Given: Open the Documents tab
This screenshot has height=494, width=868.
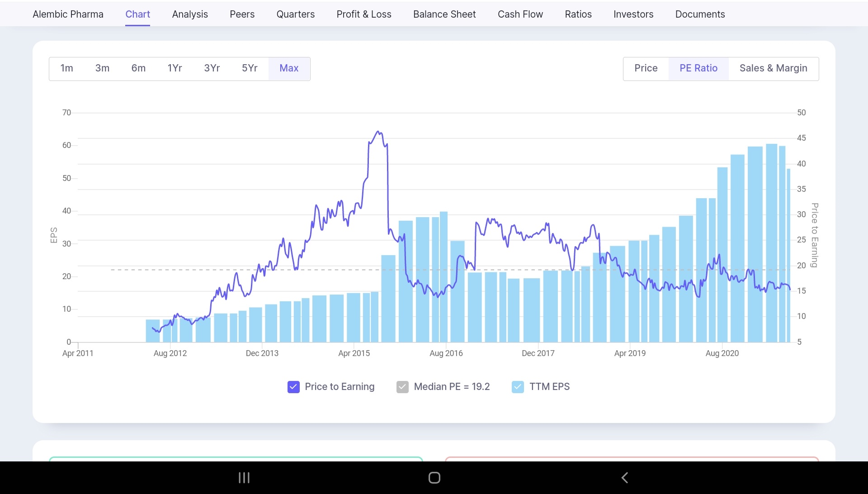Looking at the screenshot, I should pos(700,14).
